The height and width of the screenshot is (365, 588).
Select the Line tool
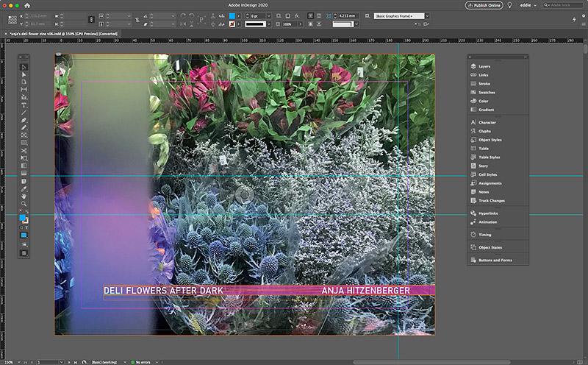[24, 113]
